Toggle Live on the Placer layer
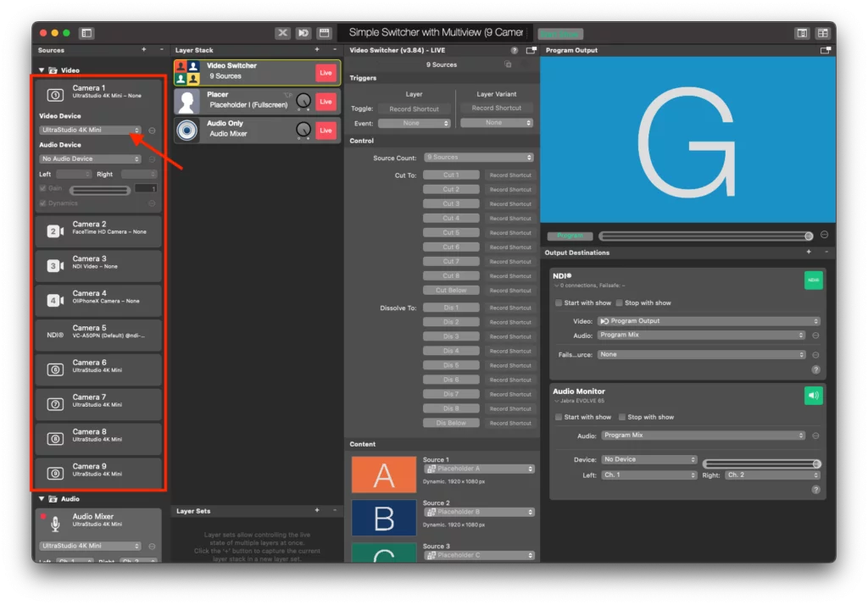 (326, 102)
